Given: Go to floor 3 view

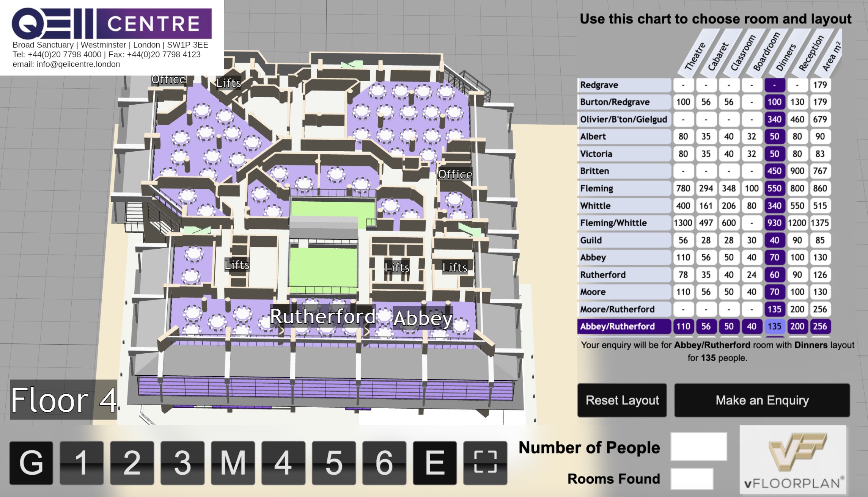Looking at the screenshot, I should [x=182, y=463].
